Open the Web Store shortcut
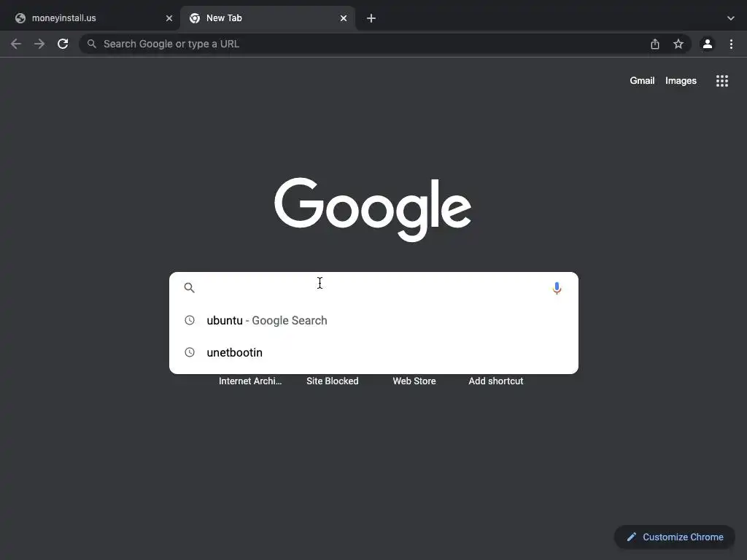 click(414, 381)
